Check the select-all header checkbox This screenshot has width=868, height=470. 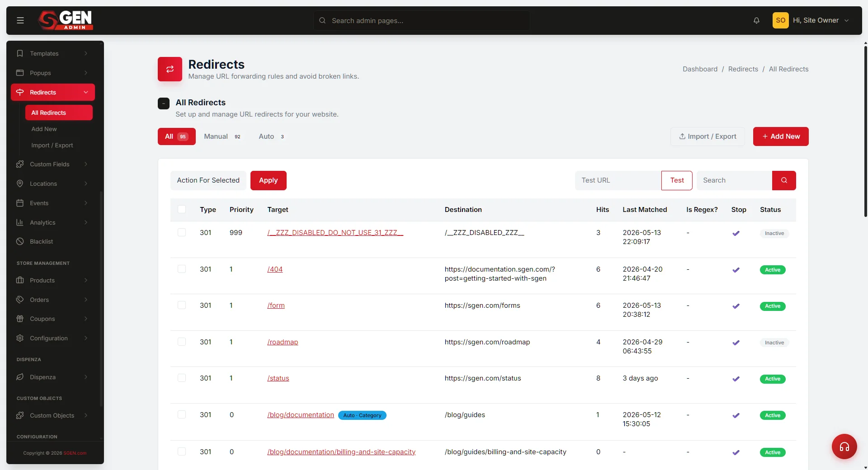pos(182,209)
